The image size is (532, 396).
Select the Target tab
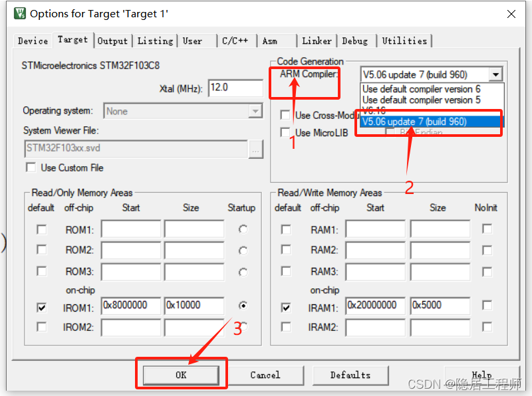pyautogui.click(x=72, y=40)
